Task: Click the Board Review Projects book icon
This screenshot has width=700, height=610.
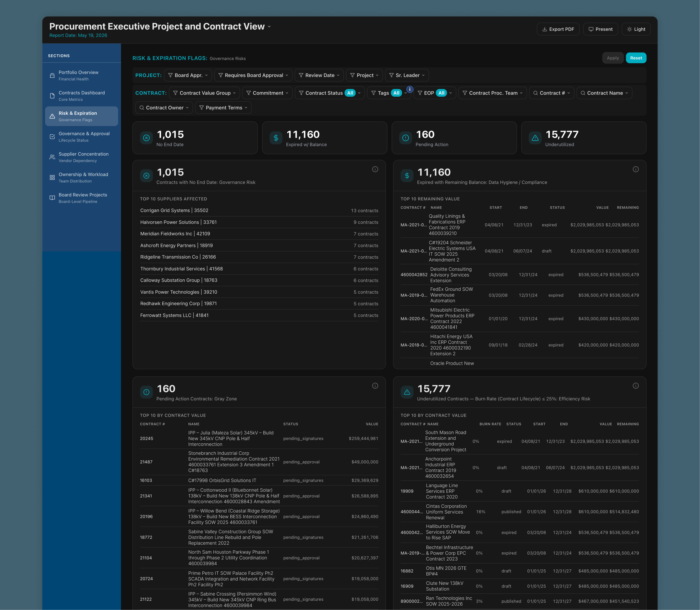Action: coord(52,198)
